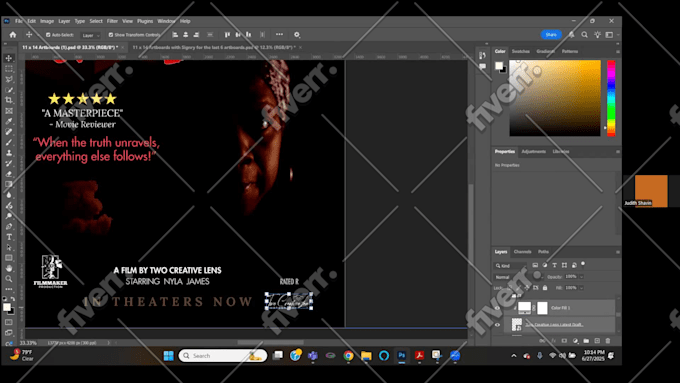Open the Color panel flyout menu
The height and width of the screenshot is (383, 680).
(x=618, y=52)
